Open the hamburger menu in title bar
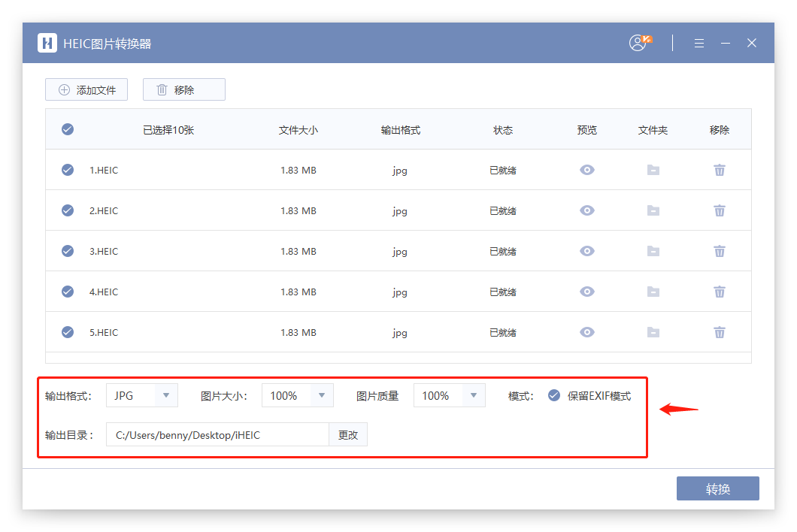Image resolution: width=797 pixels, height=532 pixels. tap(699, 43)
